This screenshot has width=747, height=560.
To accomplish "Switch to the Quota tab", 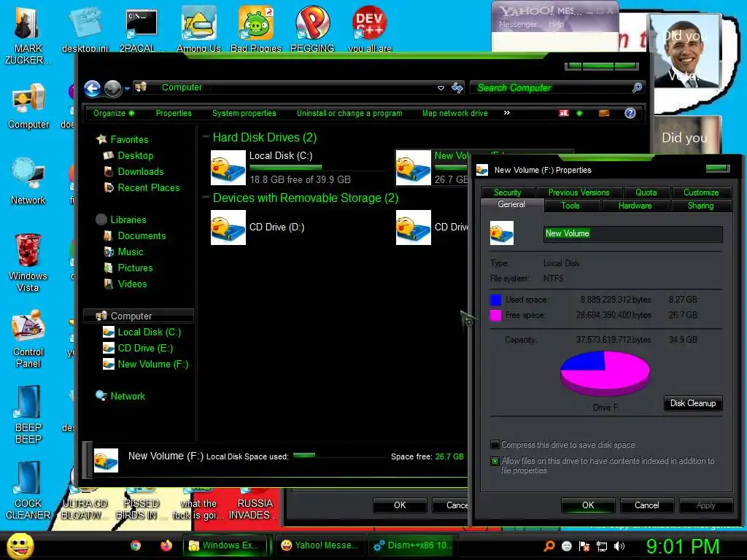I will coord(646,192).
